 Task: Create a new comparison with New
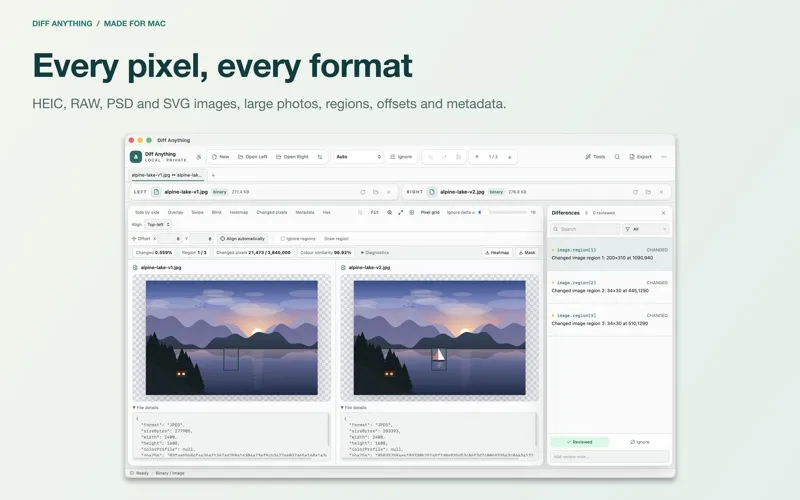(220, 157)
